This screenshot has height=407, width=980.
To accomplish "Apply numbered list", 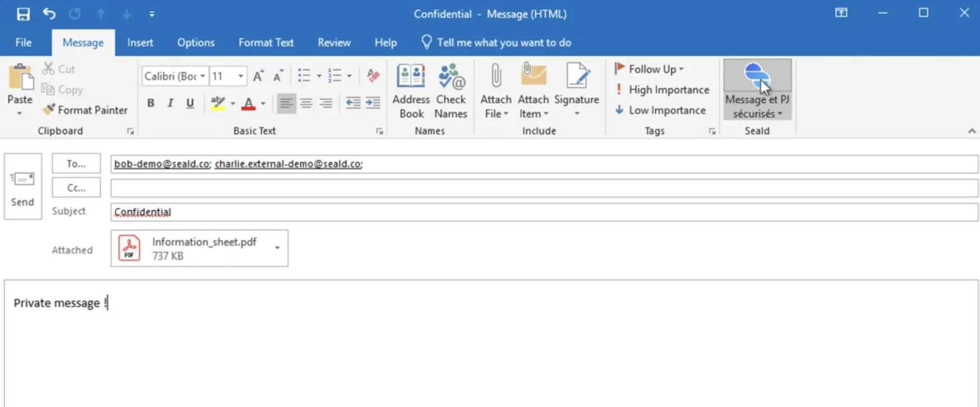I will 335,76.
